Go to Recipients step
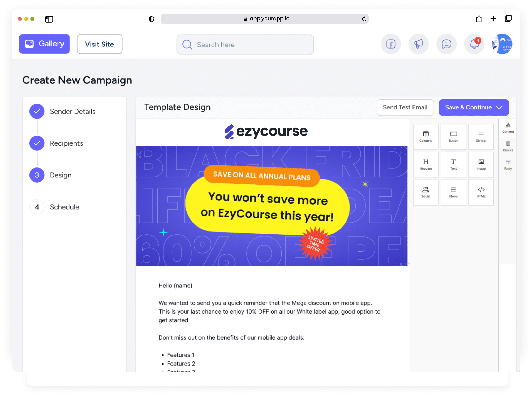This screenshot has width=532, height=400. click(x=56, y=143)
